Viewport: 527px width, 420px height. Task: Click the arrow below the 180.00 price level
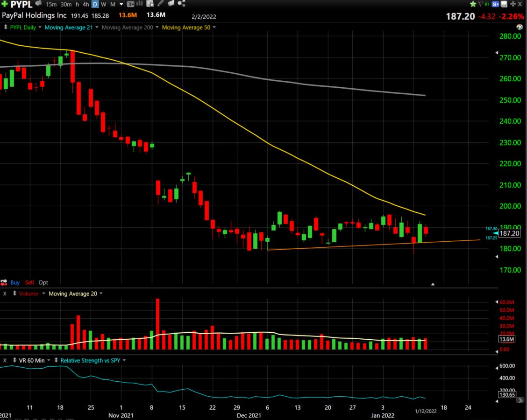497,257
